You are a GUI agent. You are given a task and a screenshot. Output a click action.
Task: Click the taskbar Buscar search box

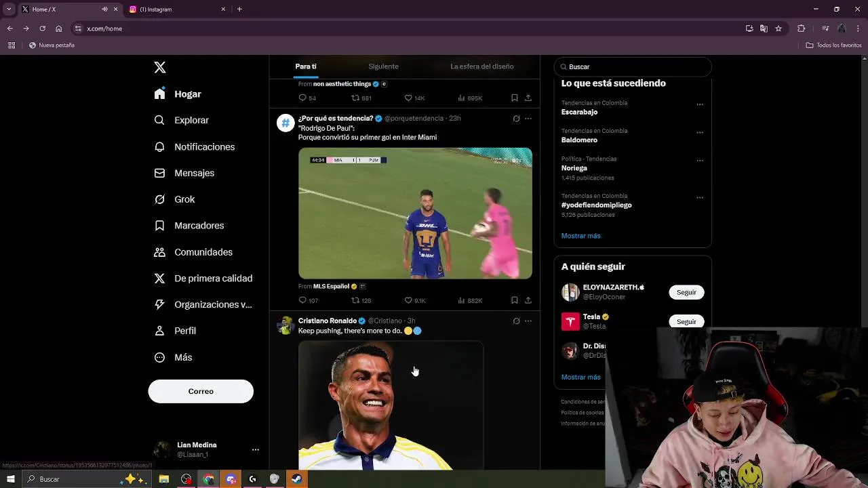pyautogui.click(x=86, y=479)
